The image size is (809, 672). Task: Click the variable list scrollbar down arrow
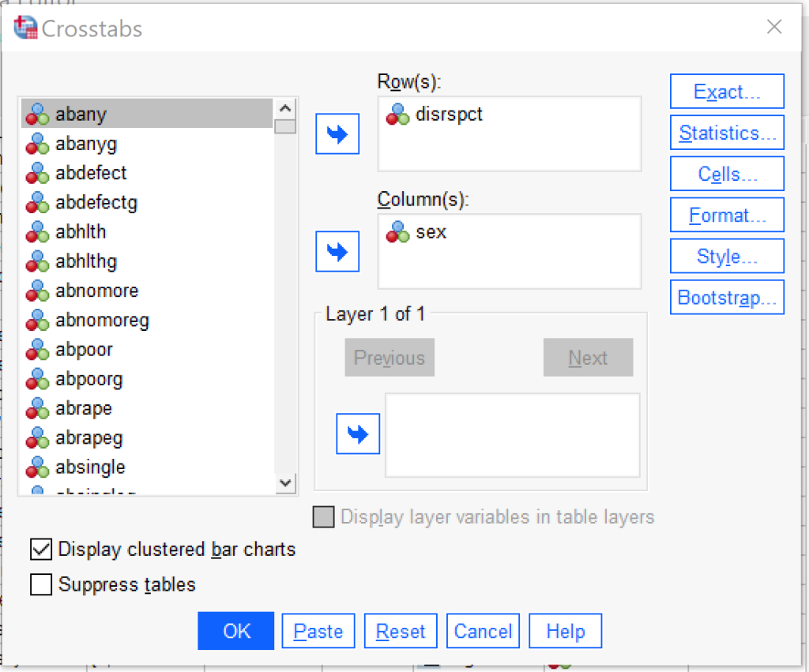tap(286, 483)
